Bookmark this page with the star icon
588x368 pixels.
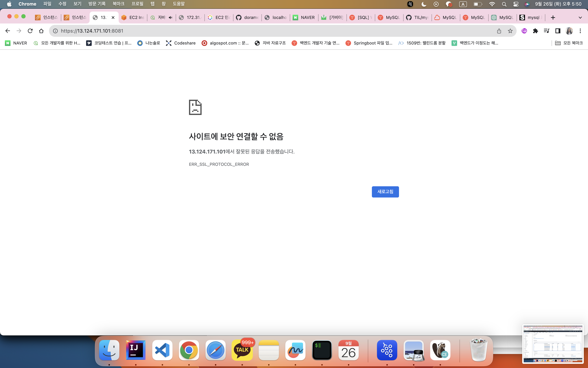(x=510, y=31)
